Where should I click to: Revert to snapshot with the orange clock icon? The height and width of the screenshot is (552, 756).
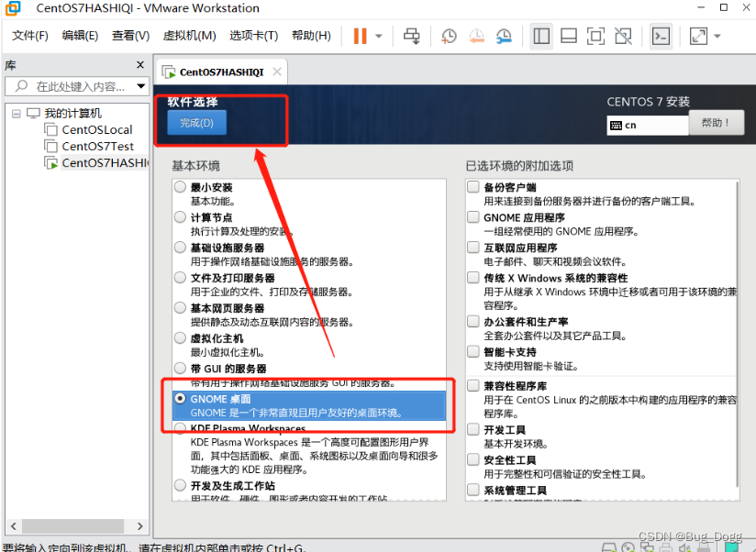click(x=476, y=36)
